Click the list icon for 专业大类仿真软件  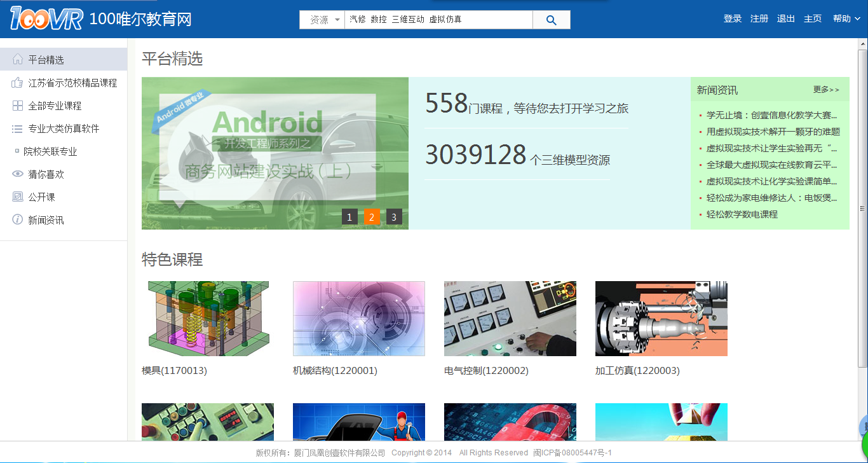(18, 128)
